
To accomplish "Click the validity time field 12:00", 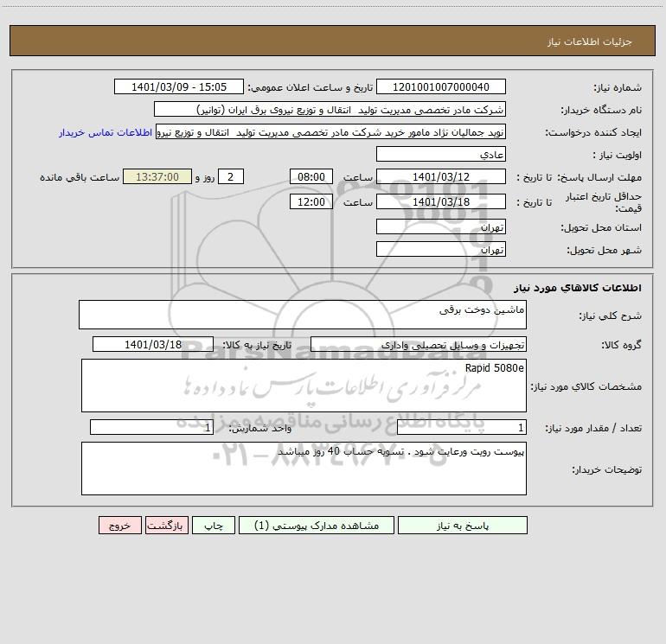I will pos(311,201).
